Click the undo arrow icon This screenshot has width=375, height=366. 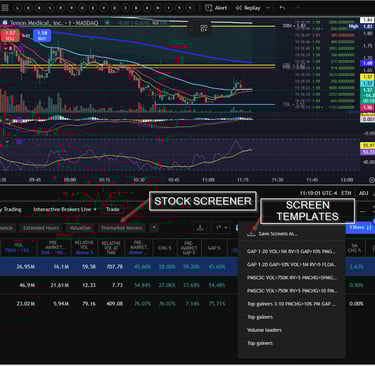282,8
